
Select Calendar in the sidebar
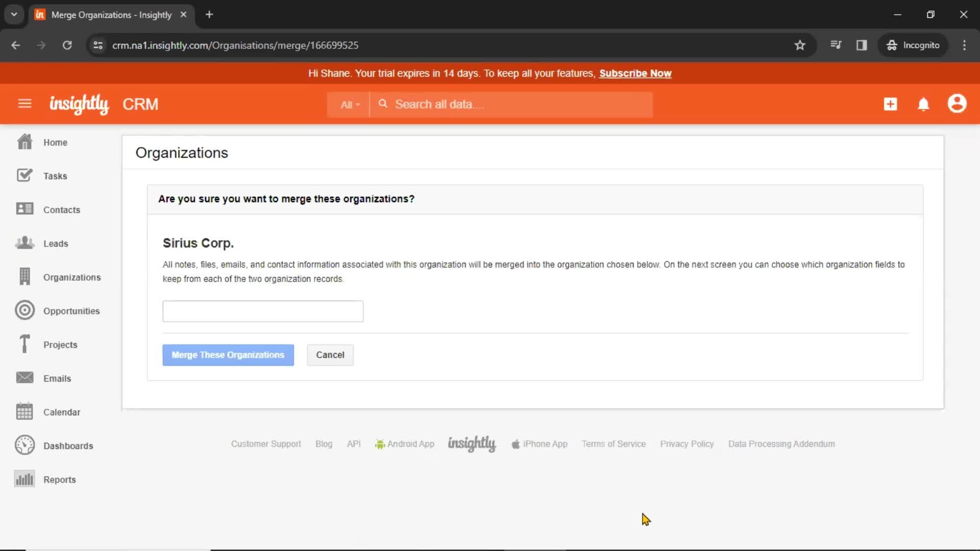[61, 412]
